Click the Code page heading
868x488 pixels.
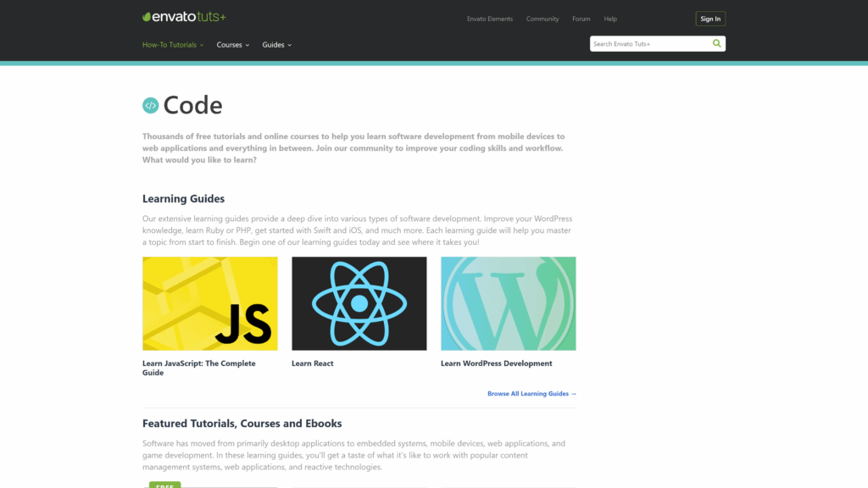(192, 105)
